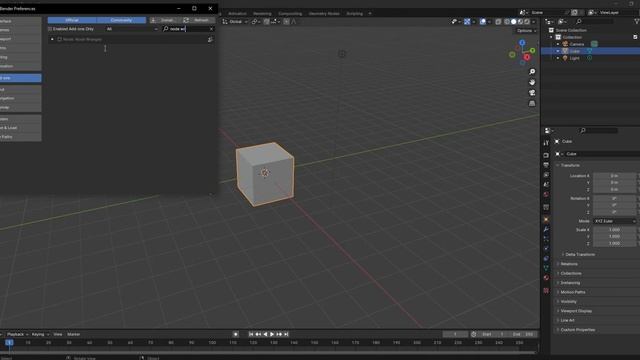
Task: Open the XYZ Euler rotation mode dropdown
Action: (x=614, y=221)
